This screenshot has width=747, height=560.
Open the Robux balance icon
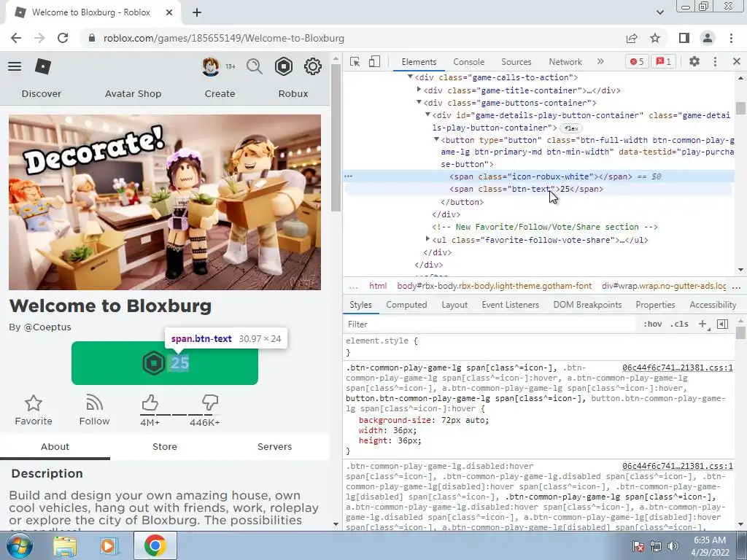(284, 66)
